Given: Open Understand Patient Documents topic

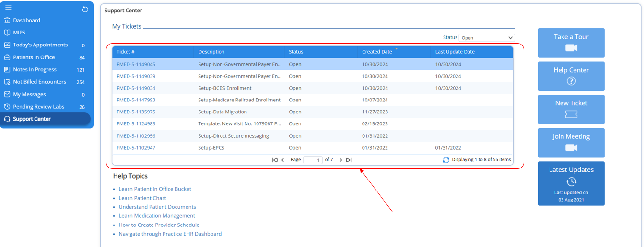Looking at the screenshot, I should (157, 207).
